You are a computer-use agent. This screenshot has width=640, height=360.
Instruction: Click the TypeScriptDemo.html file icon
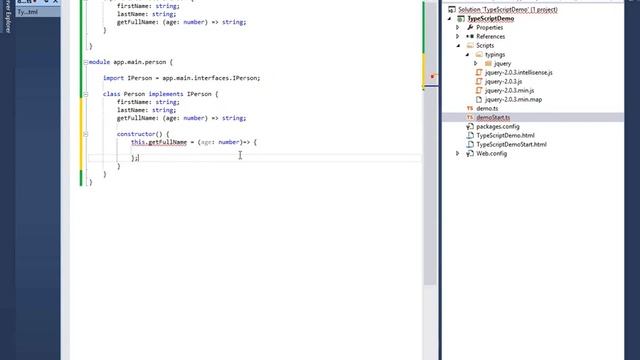[470, 136]
